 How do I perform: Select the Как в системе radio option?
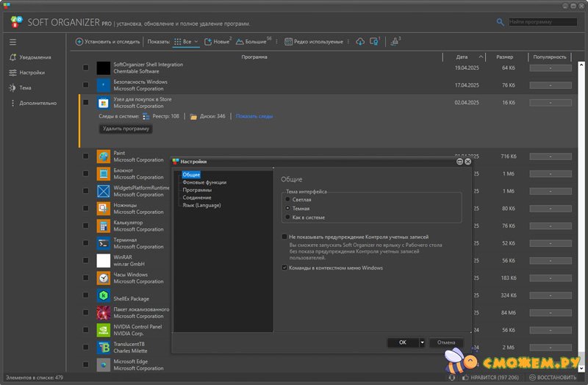click(287, 217)
